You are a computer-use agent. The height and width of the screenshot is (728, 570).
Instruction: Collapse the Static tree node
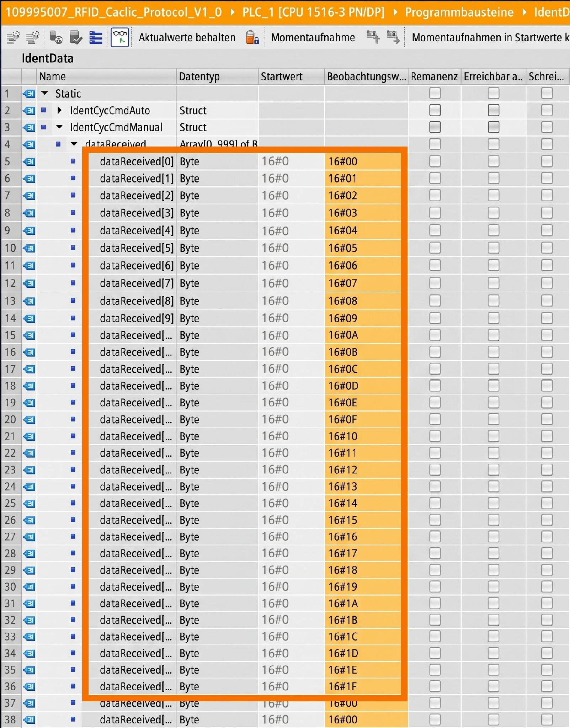point(44,94)
